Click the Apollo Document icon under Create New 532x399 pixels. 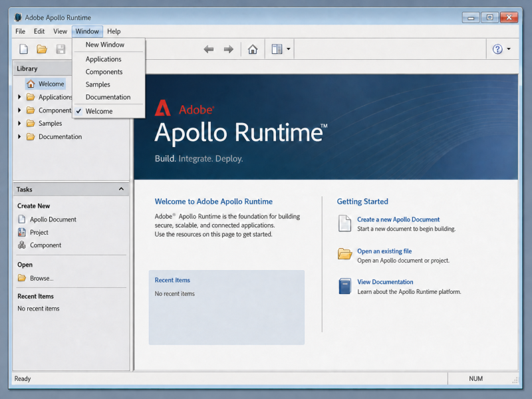(x=22, y=219)
